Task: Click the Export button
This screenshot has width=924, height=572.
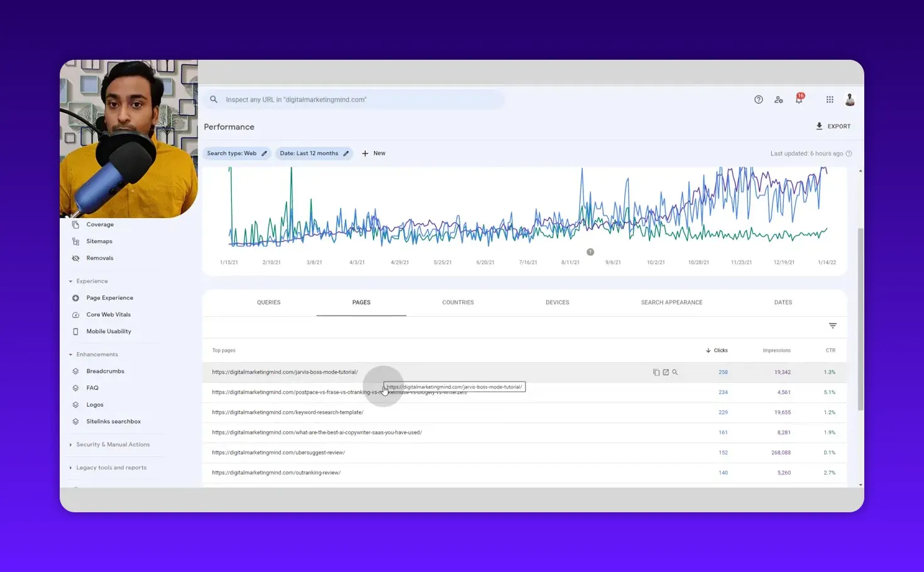Action: (x=833, y=126)
